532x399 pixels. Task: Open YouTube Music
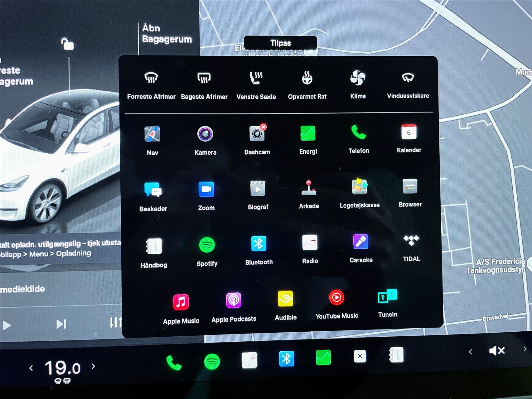(x=337, y=305)
